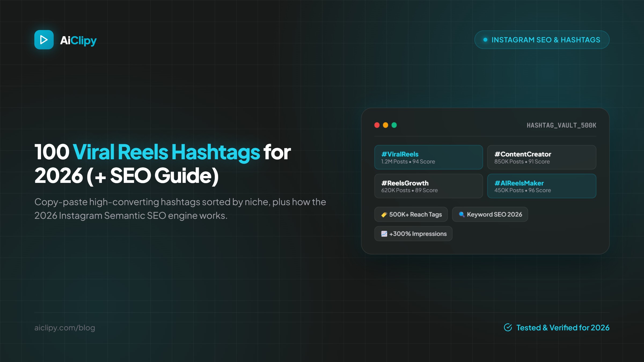
Task: Click the 450K Posts • 96 Score text
Action: 523,190
